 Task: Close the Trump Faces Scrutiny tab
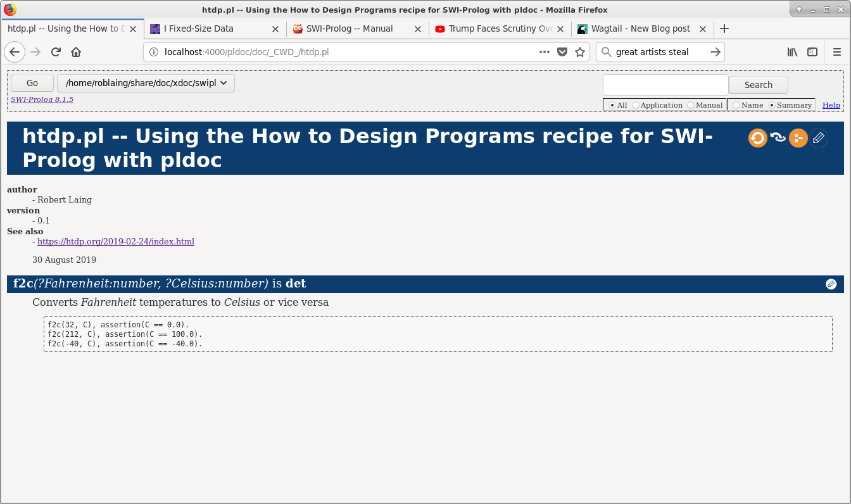click(560, 28)
